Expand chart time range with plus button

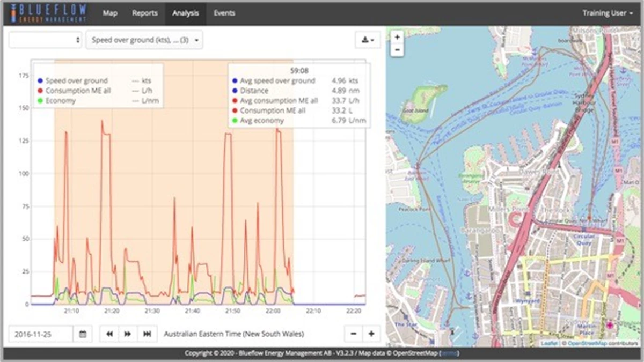(371, 334)
